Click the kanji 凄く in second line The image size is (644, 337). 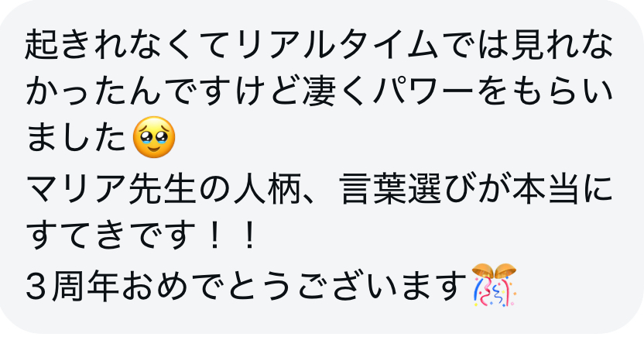click(336, 91)
